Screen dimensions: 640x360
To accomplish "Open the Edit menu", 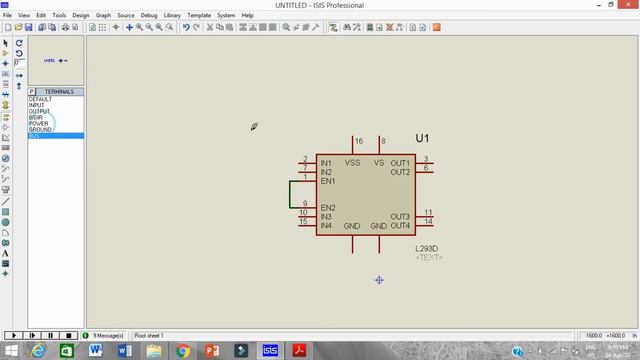I will pos(41,15).
